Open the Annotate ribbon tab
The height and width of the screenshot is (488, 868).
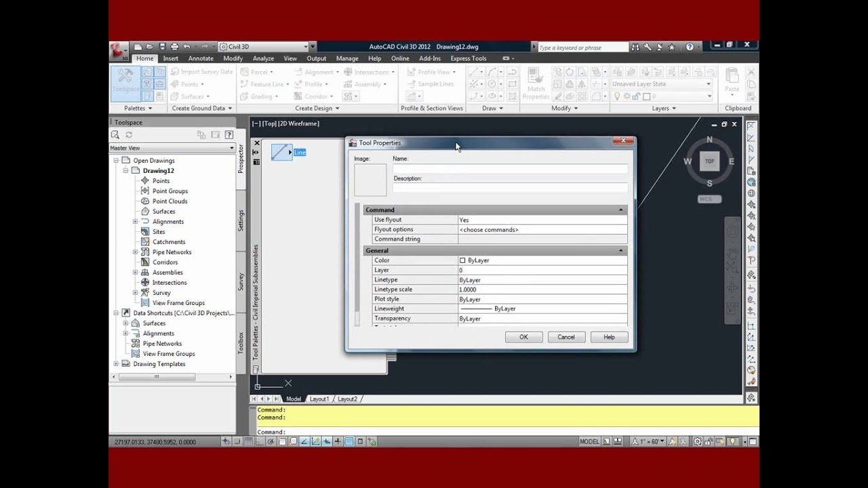point(201,58)
